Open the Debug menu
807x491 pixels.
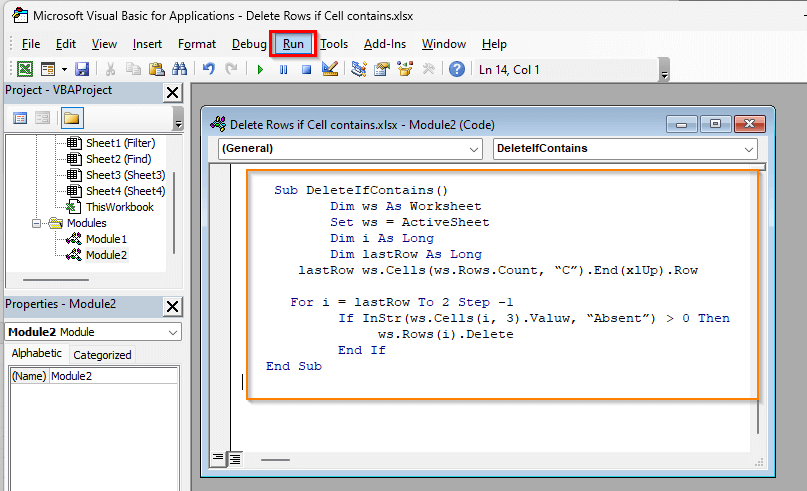[249, 44]
